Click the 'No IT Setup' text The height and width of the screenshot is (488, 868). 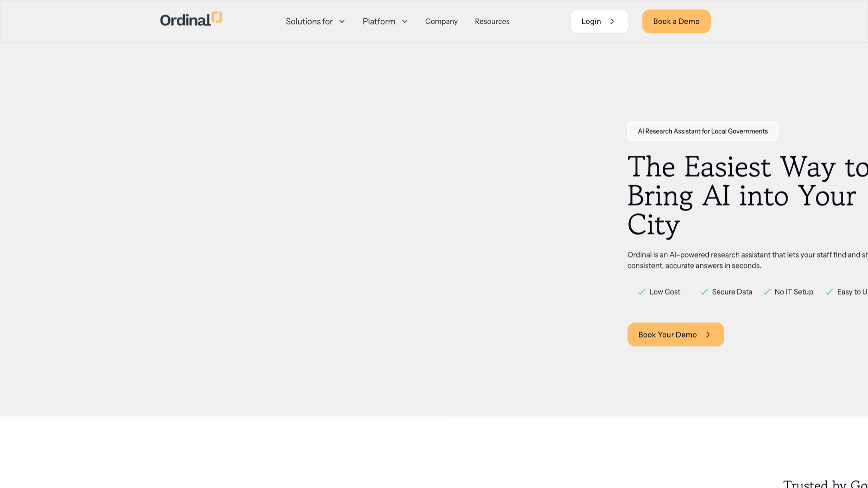point(794,292)
